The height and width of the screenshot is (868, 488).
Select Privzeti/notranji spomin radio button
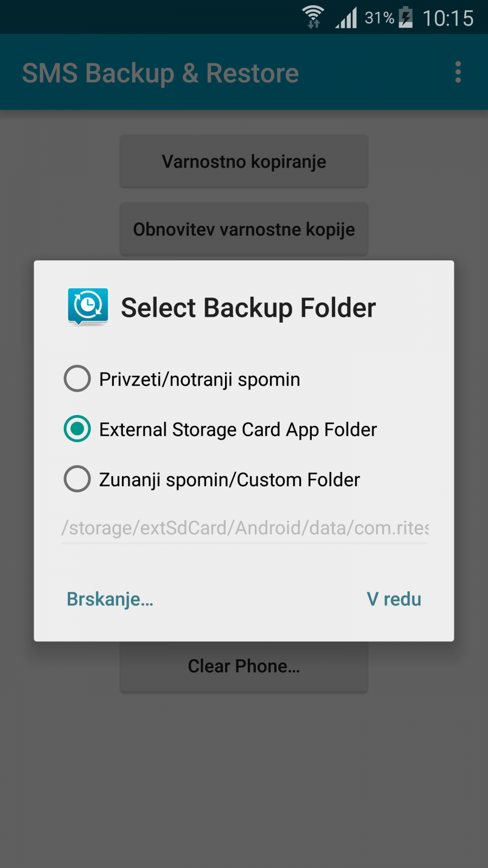coord(78,379)
